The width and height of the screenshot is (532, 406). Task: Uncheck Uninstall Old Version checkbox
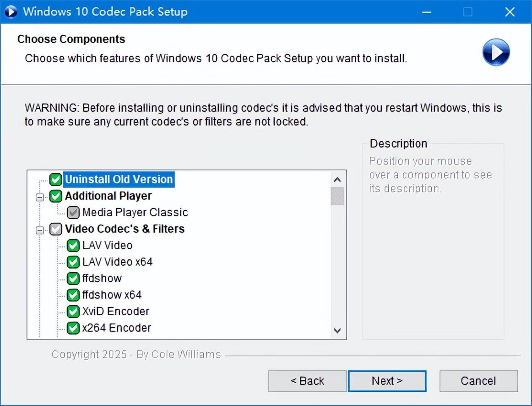click(x=56, y=179)
